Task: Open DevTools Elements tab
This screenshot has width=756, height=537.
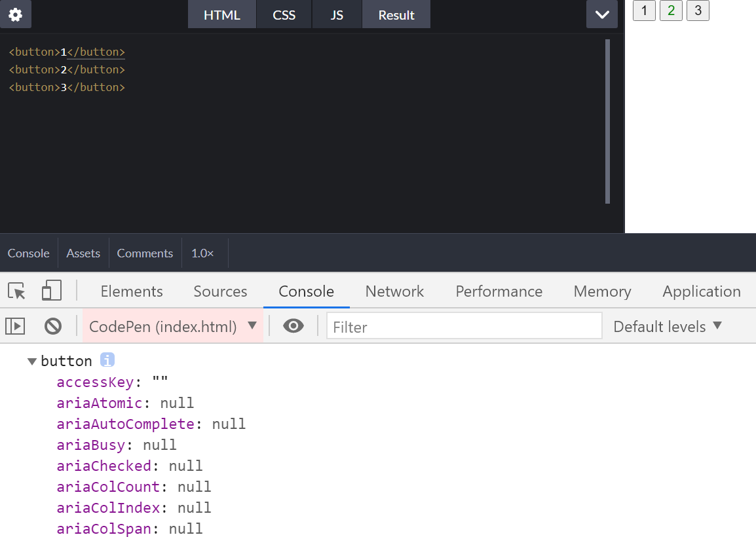Action: [132, 291]
